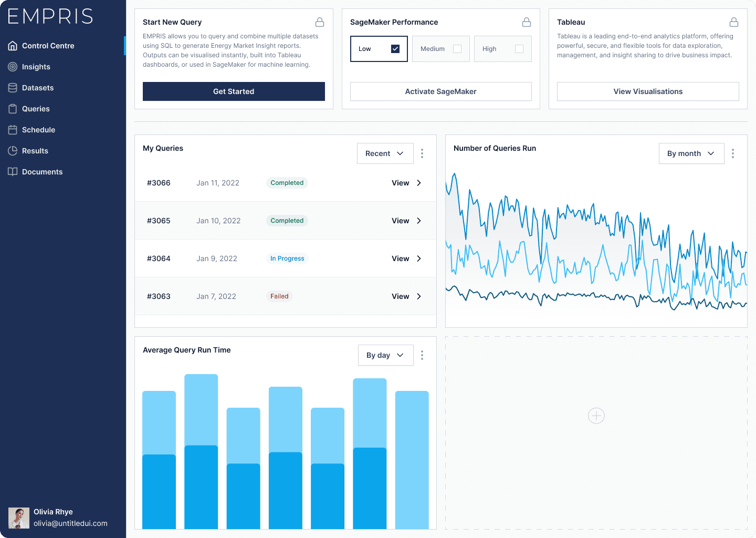The image size is (756, 538).
Task: Open My Queries three-dot options menu
Action: click(422, 153)
